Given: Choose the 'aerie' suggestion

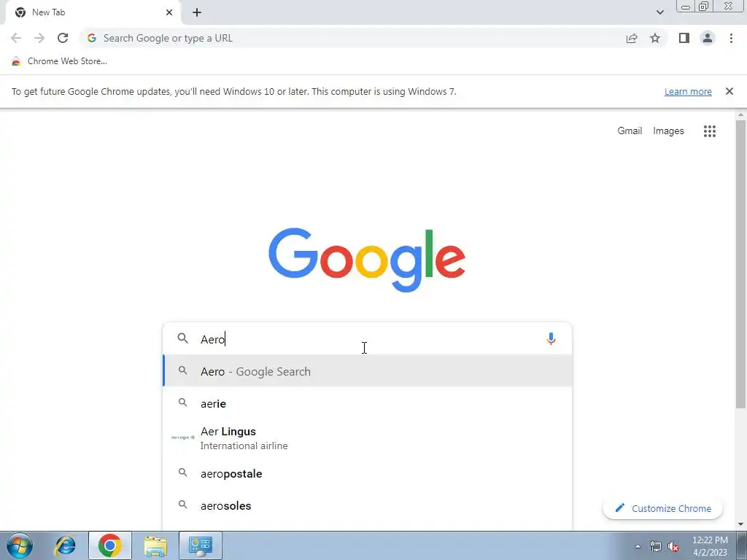Looking at the screenshot, I should tap(367, 403).
